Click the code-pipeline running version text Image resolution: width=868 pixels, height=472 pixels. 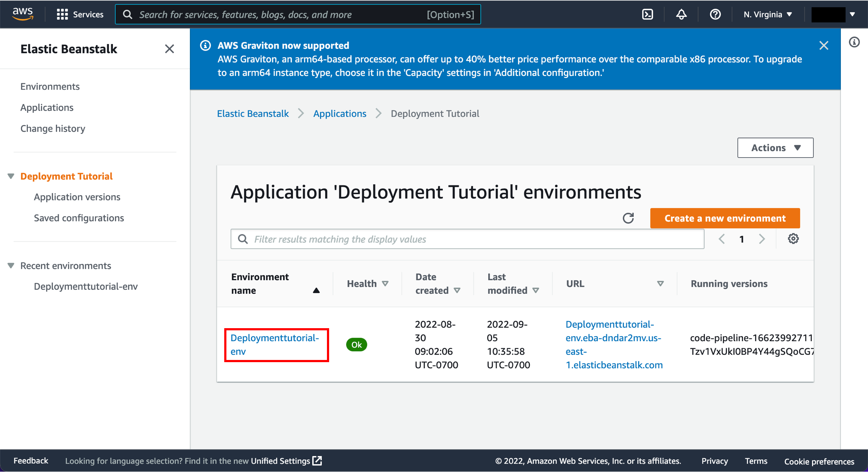752,344
